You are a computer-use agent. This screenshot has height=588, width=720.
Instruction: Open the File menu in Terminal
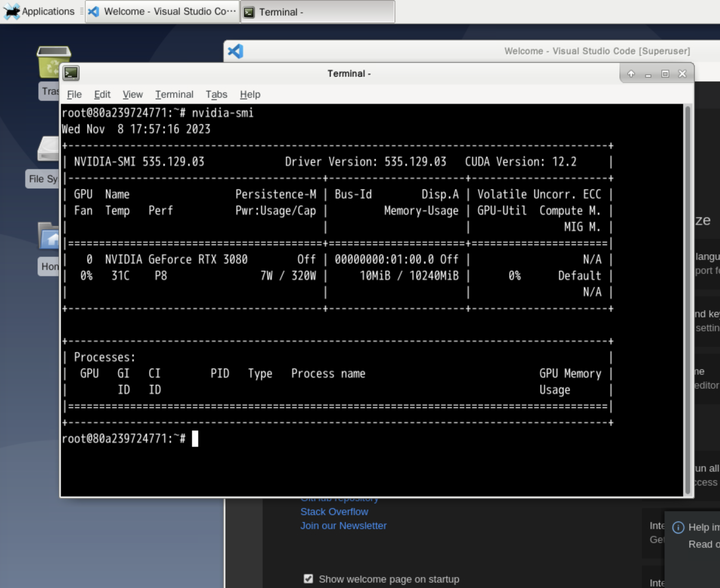tap(74, 94)
